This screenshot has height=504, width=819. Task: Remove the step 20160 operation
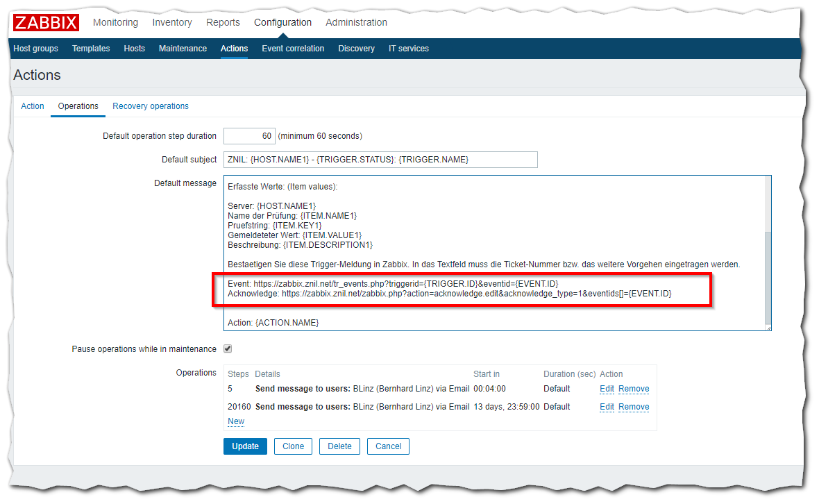click(x=634, y=407)
